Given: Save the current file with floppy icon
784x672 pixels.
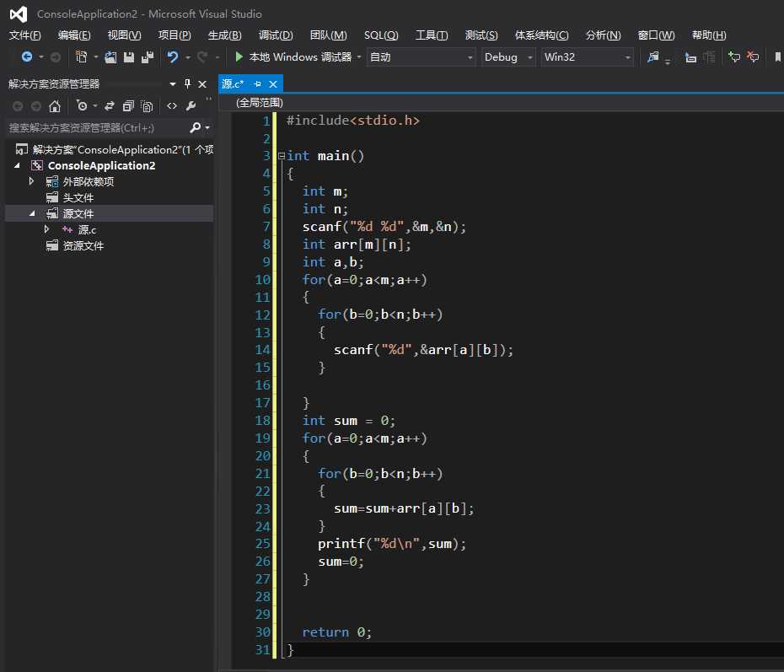Looking at the screenshot, I should click(129, 57).
